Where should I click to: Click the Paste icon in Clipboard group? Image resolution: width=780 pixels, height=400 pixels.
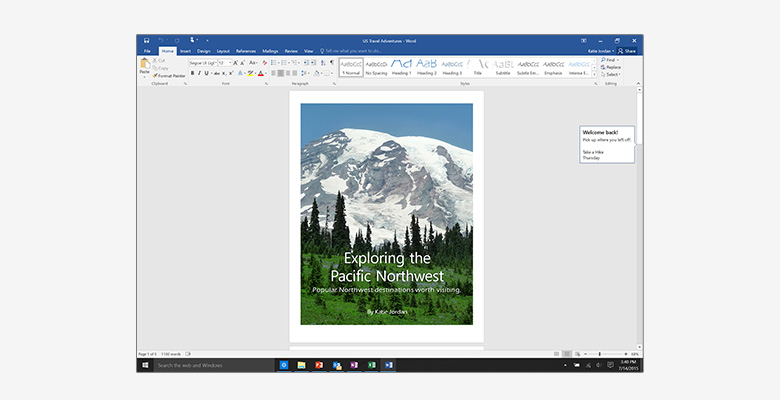click(x=145, y=65)
